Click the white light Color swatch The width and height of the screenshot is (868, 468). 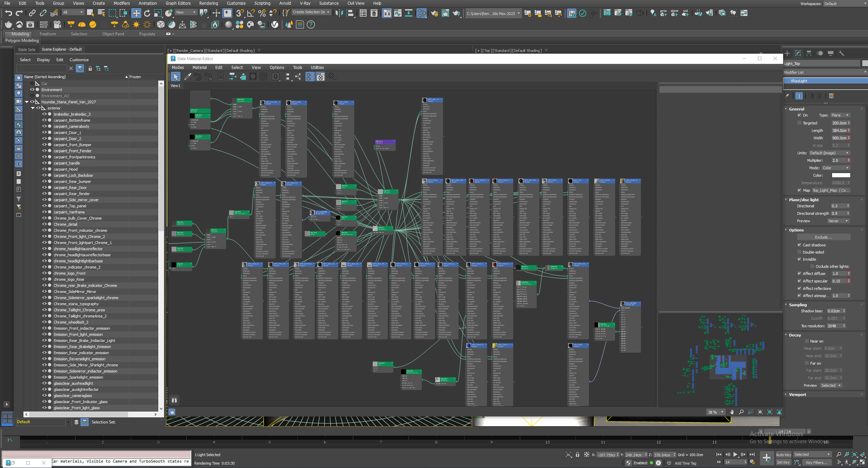tap(841, 175)
